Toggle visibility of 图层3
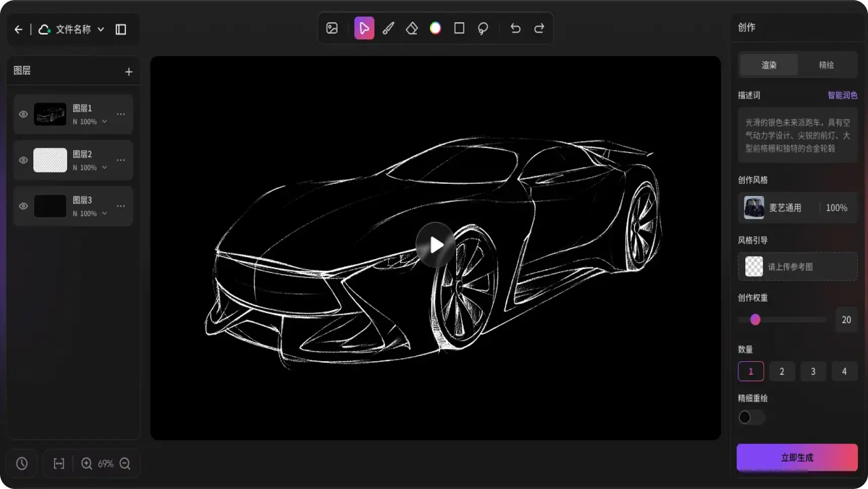 point(23,206)
